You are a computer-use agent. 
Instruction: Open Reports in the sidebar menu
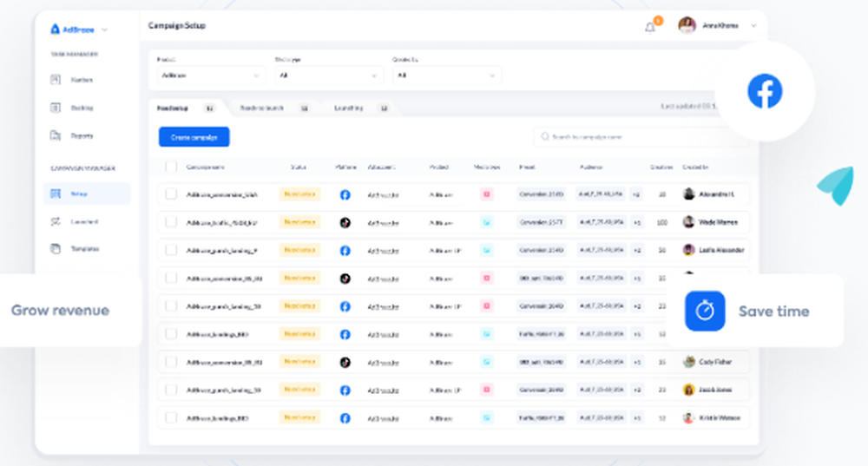point(82,135)
